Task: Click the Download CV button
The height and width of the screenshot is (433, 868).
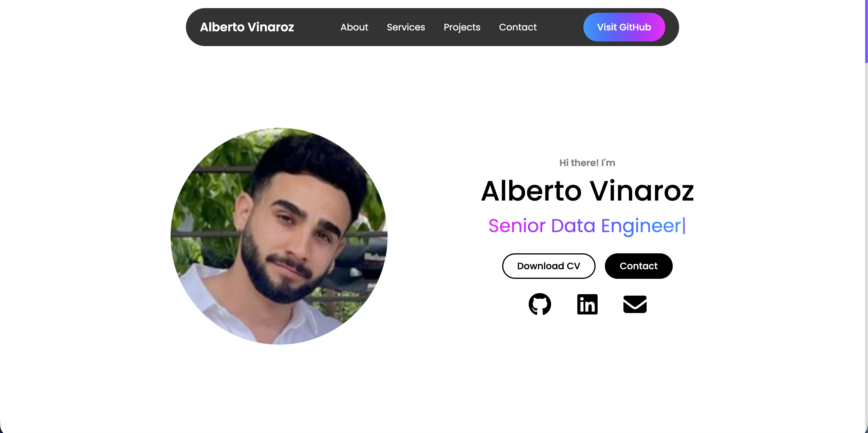Action: [549, 266]
